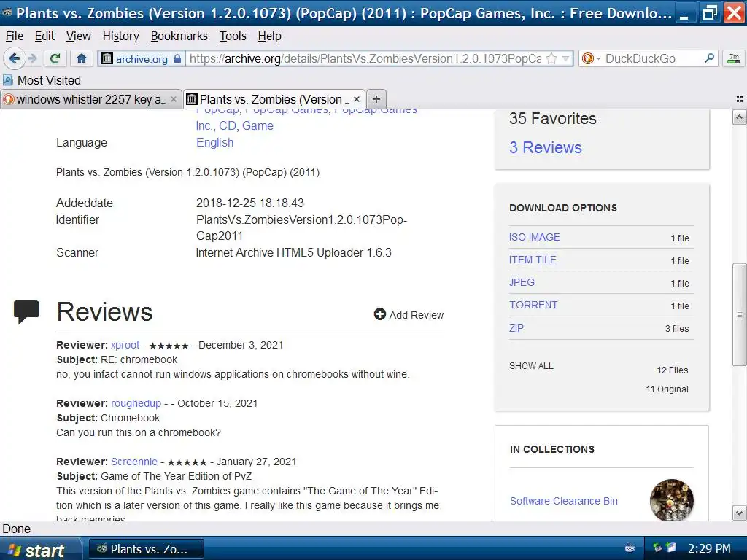The image size is (747, 560).
Task: Open the Tools menu
Action: pos(233,36)
